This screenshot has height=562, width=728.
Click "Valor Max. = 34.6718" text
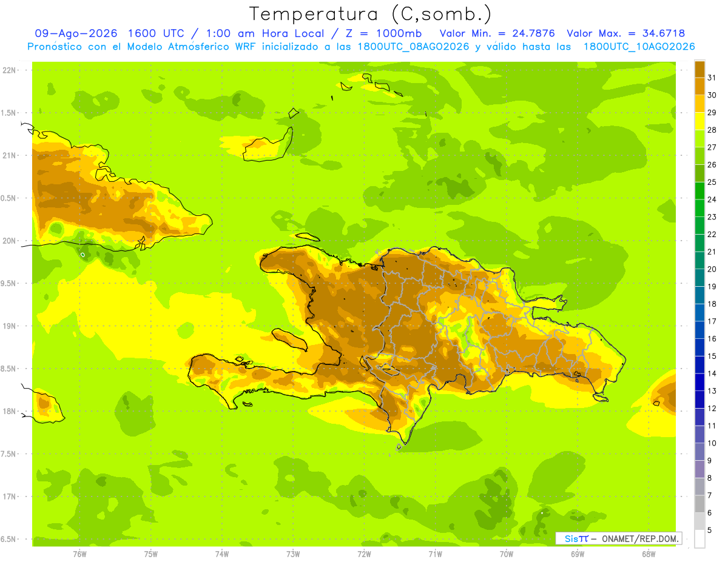pyautogui.click(x=625, y=33)
